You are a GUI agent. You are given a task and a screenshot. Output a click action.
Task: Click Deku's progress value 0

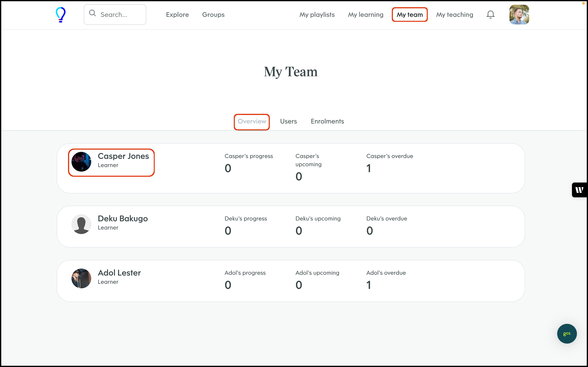tap(228, 231)
